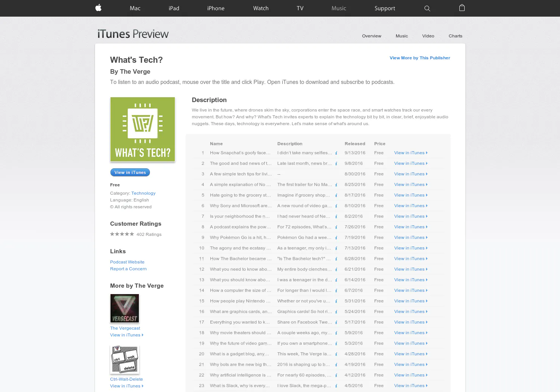The image size is (560, 392).
Task: Click info icon for Why Pokémon Go is a hit
Action: click(x=336, y=238)
